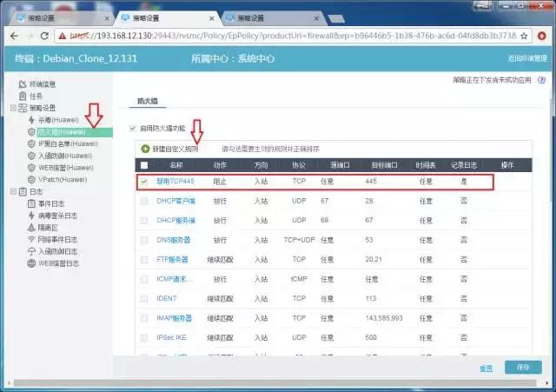Collapse the log tree node
This screenshot has width=556, height=392.
pyautogui.click(x=13, y=191)
